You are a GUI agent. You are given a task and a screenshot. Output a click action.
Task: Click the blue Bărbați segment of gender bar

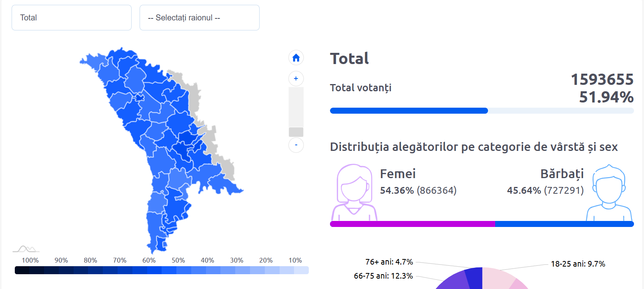[x=564, y=224]
